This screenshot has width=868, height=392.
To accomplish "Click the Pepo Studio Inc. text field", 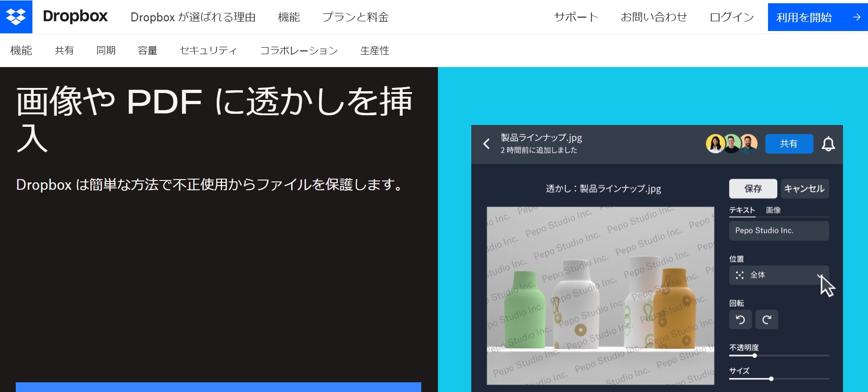I will tap(779, 230).
